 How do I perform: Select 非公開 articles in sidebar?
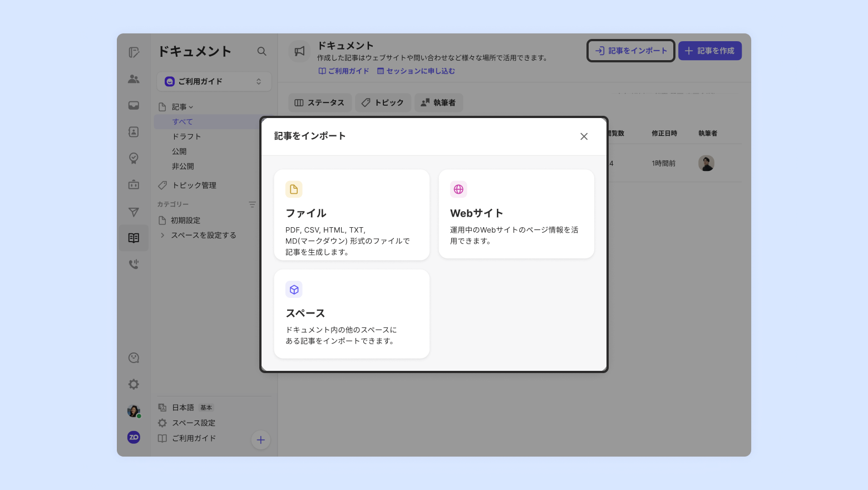point(183,166)
